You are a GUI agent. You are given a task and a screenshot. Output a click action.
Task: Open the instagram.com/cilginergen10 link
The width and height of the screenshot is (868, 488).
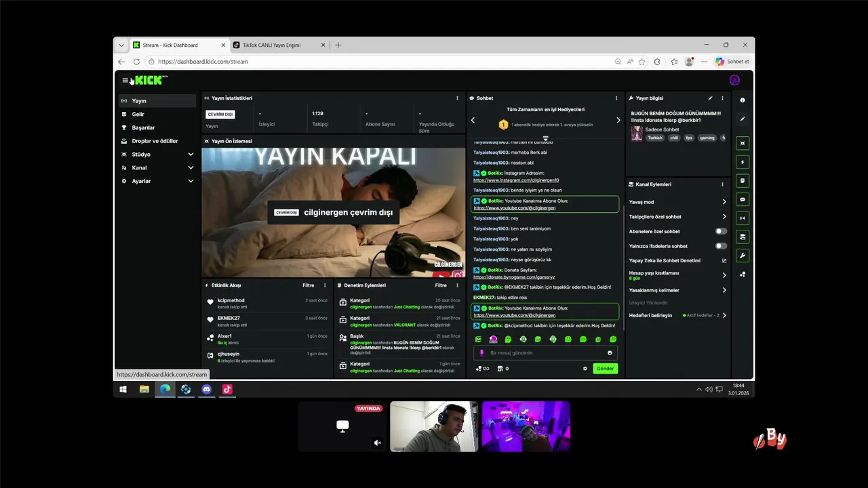tap(516, 180)
